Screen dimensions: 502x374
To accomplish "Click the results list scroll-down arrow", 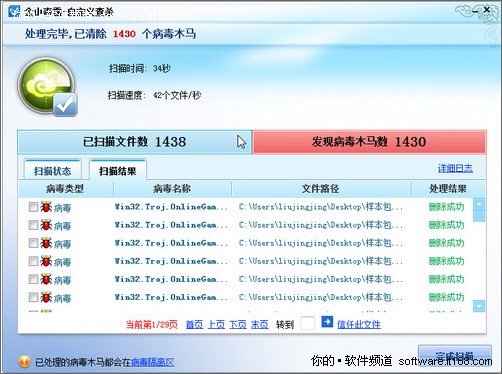I will click(x=479, y=306).
